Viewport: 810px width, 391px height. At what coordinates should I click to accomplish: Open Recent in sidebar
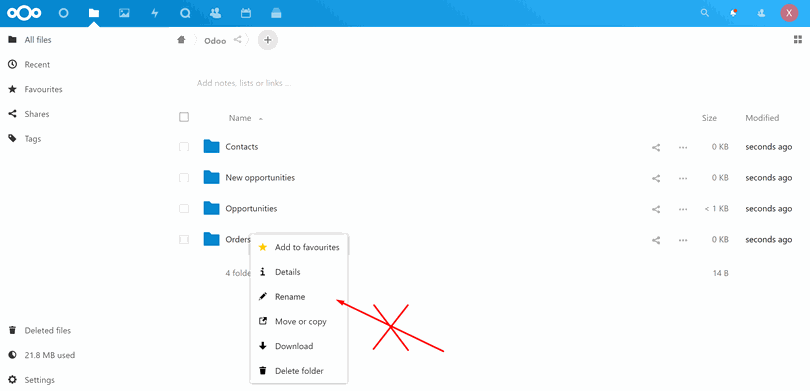click(x=37, y=65)
